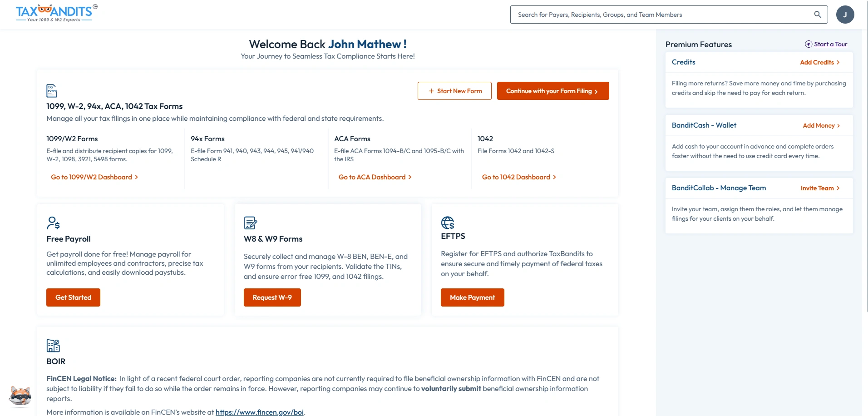Open the user profile avatar J

coord(845,15)
